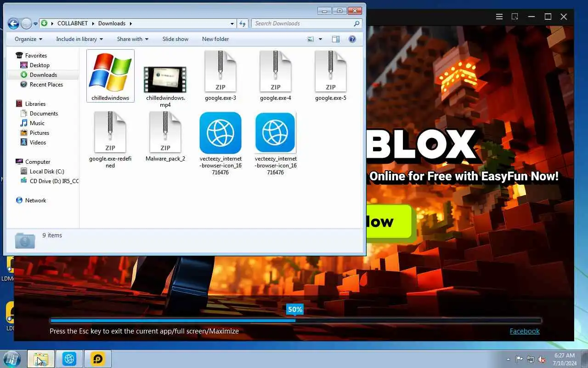Screen dimensions: 588x368
Task: Refresh the Downloads folder view
Action: (243, 23)
